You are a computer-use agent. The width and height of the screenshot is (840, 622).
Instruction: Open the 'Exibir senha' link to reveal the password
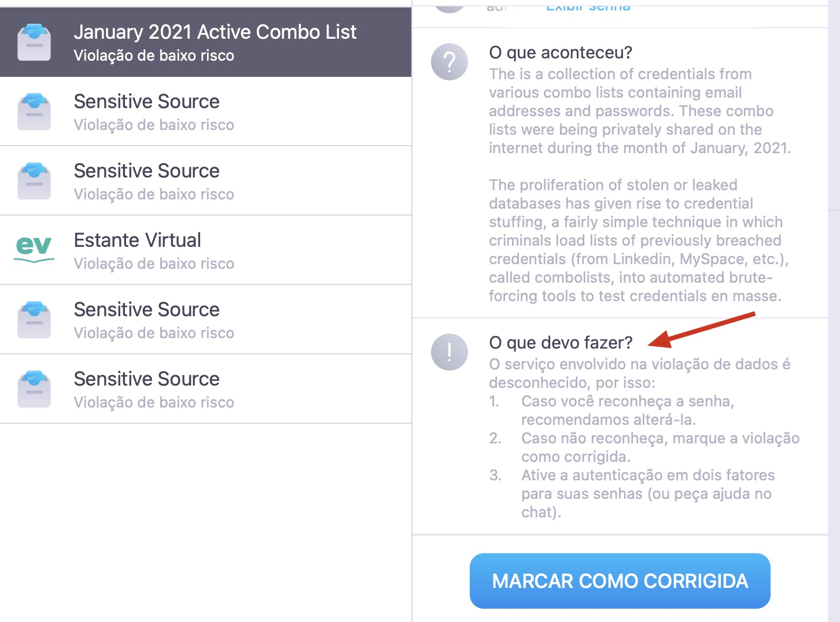(x=588, y=6)
